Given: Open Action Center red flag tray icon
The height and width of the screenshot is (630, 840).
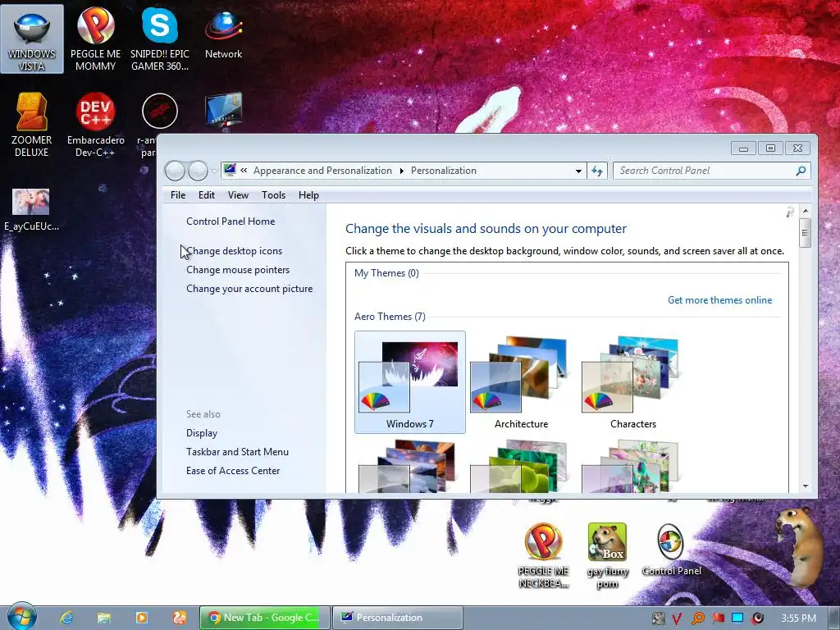Looking at the screenshot, I should coord(718,619).
